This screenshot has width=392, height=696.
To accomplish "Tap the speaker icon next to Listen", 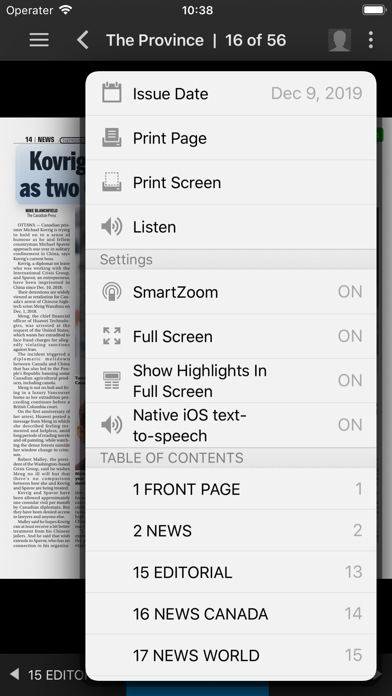I will (111, 227).
